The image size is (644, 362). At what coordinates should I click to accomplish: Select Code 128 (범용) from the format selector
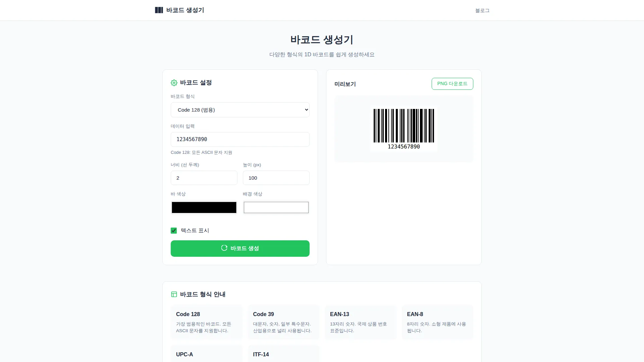click(239, 110)
